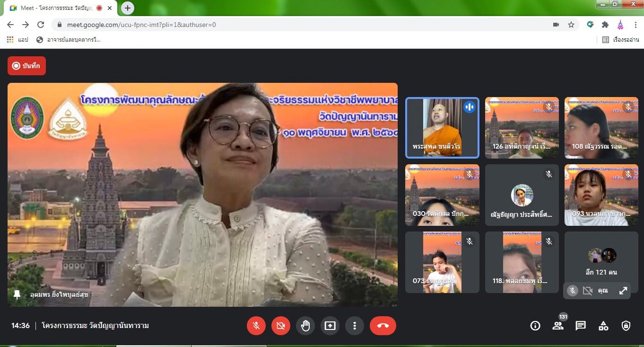Open more options three-dot menu
The width and height of the screenshot is (644, 347).
[x=354, y=326]
